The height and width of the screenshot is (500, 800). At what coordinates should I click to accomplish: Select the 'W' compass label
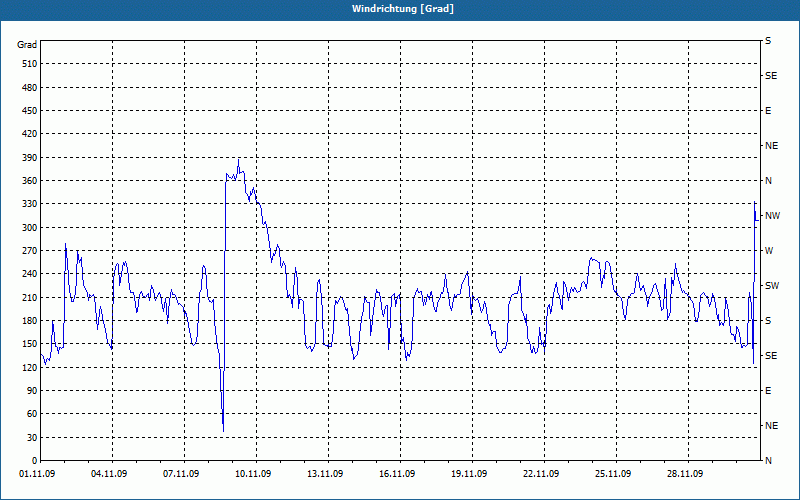[769, 251]
